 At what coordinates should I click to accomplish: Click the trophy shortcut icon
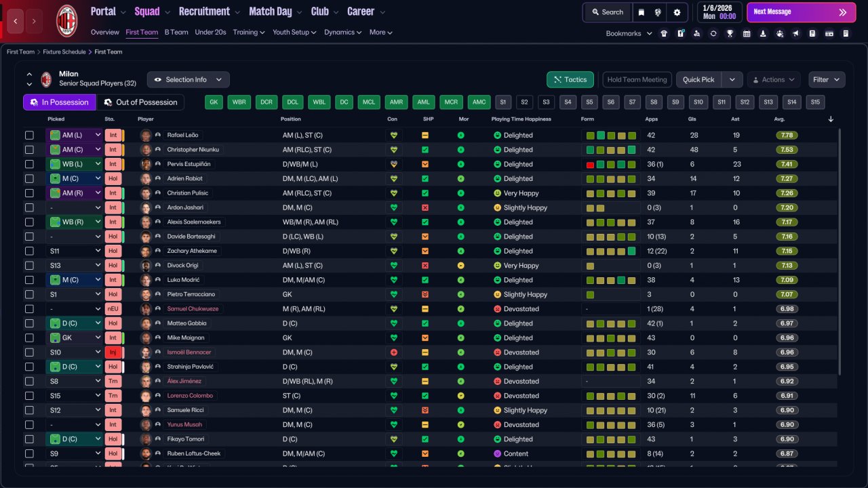[x=730, y=33]
